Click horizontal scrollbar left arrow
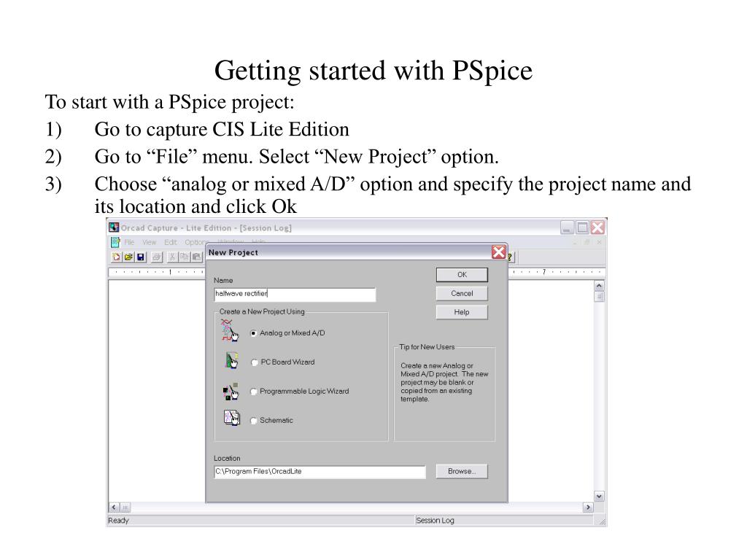This screenshot has height=560, width=747. pyautogui.click(x=114, y=507)
